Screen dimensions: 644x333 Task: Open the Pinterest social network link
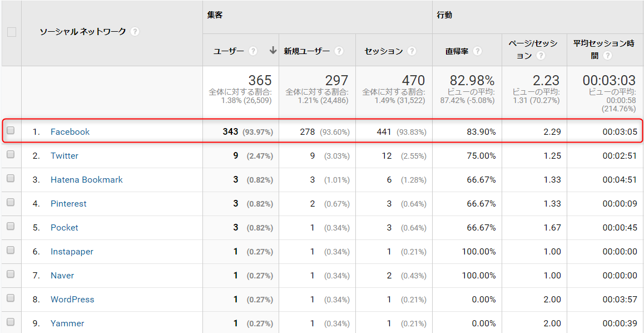click(x=68, y=204)
